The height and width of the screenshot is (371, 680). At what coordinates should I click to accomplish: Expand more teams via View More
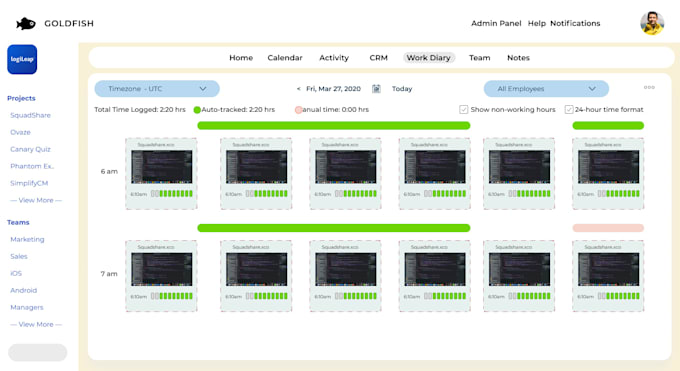click(x=36, y=324)
